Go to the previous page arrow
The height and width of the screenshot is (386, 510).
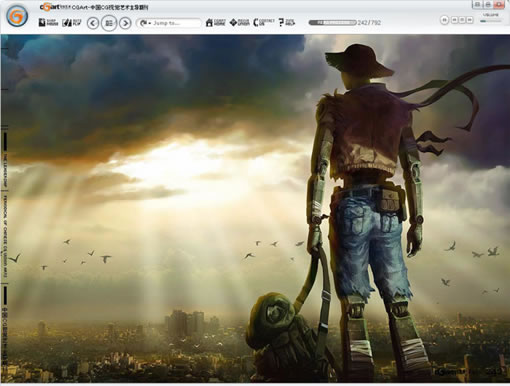[93, 23]
